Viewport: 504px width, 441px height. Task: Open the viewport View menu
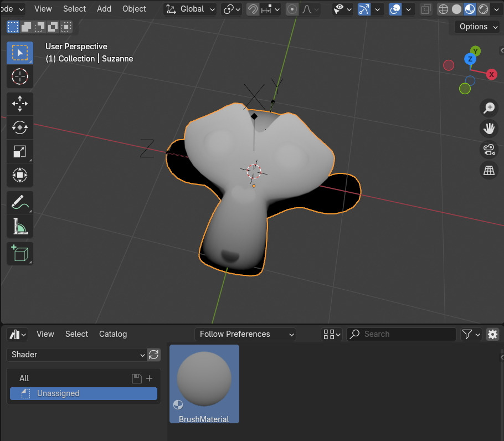[43, 9]
